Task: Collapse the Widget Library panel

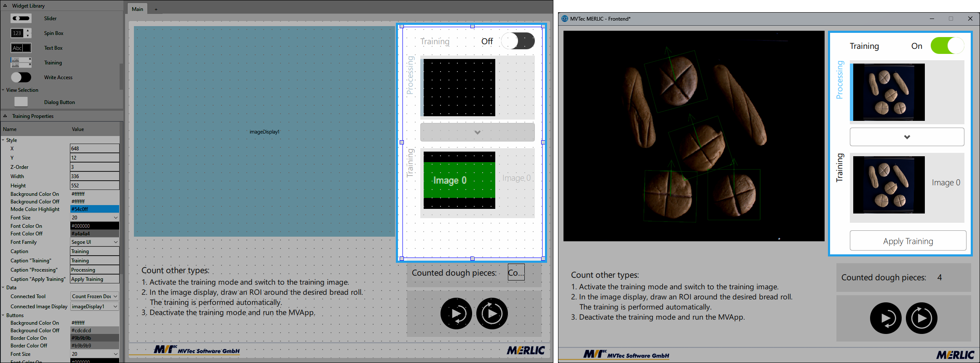Action: coord(5,6)
